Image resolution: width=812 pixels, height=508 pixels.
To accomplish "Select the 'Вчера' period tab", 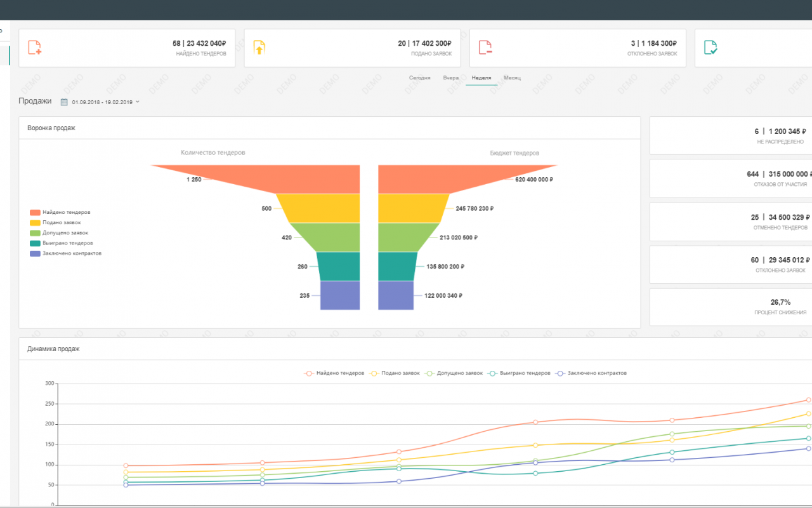I will click(451, 77).
